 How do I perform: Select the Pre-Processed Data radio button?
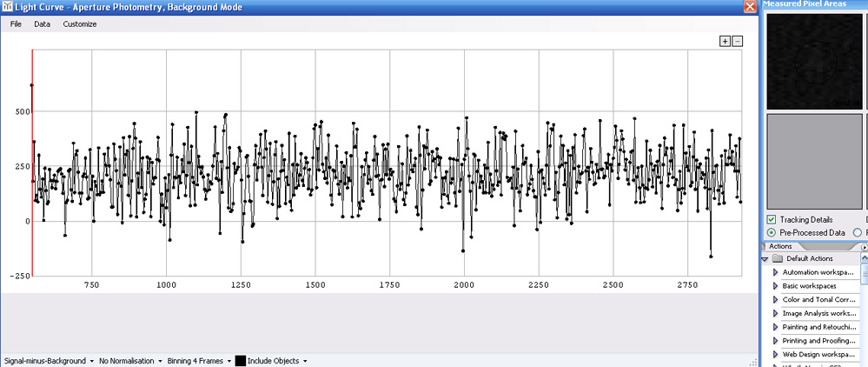(x=772, y=233)
